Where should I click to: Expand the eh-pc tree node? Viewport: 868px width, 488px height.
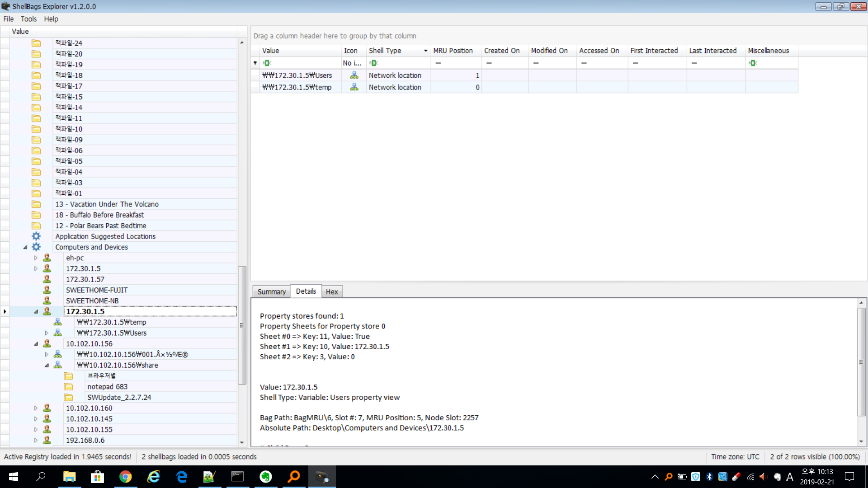[36, 258]
